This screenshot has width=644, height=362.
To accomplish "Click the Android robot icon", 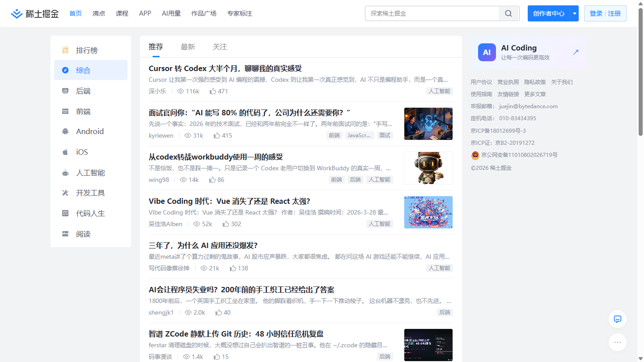I will [65, 131].
